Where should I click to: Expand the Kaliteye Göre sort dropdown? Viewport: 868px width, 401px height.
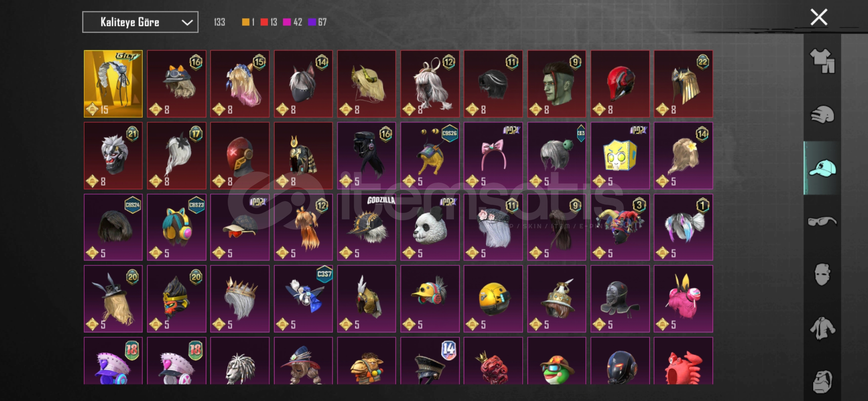click(140, 22)
